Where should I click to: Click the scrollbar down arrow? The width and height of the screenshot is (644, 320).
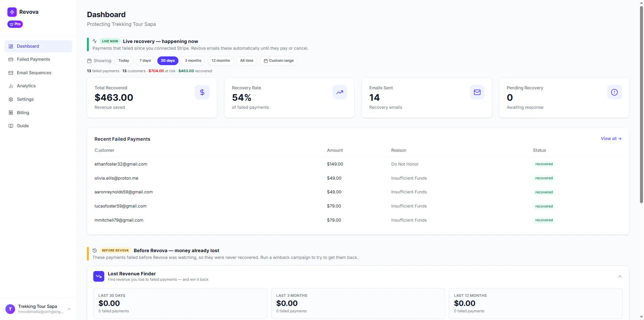641,317
